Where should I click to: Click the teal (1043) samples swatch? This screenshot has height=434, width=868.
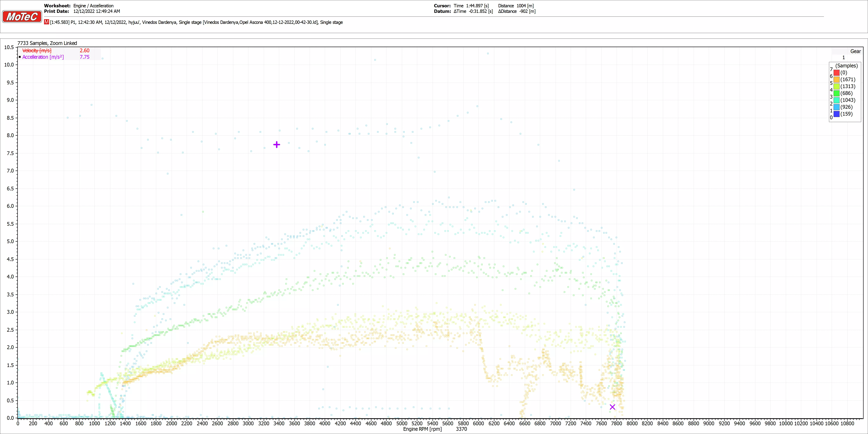836,100
